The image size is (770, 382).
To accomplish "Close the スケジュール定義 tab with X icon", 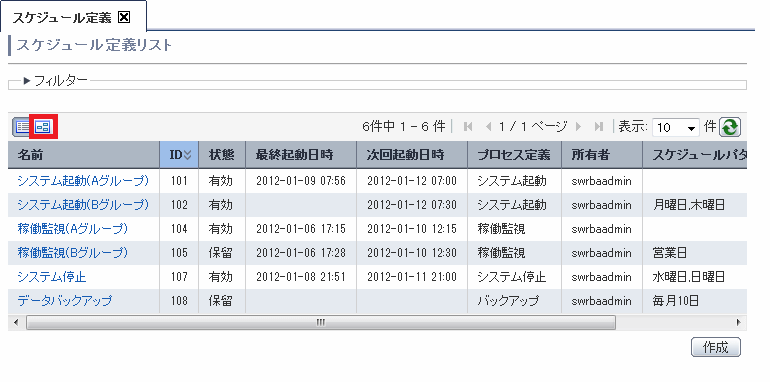I will (x=124, y=17).
